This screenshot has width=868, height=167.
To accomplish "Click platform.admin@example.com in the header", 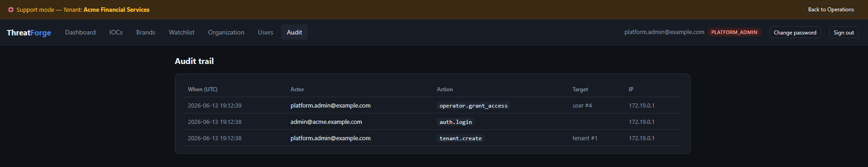I will click(664, 32).
